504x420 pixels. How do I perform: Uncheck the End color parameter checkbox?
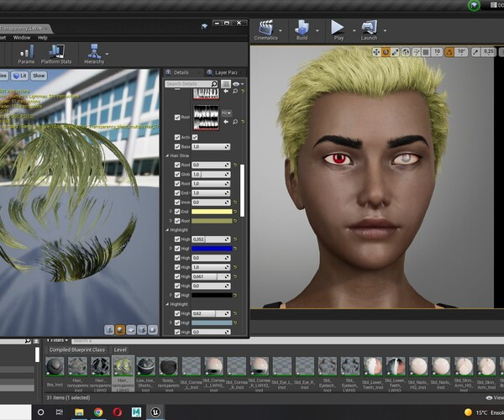coord(177,212)
